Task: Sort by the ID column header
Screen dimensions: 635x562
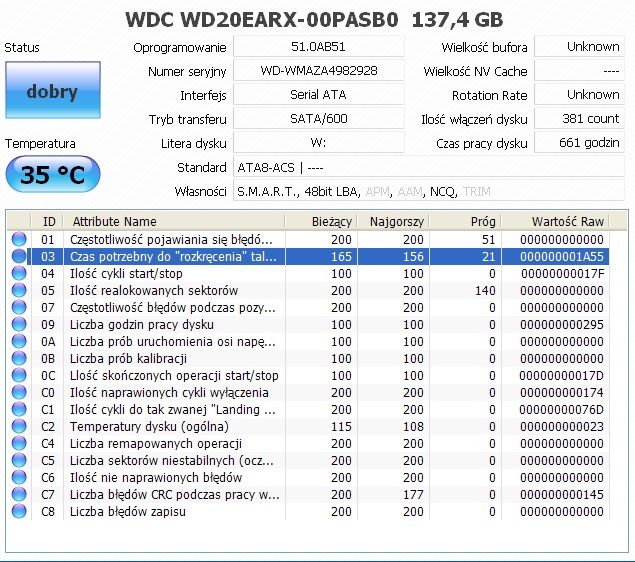Action: click(x=47, y=221)
